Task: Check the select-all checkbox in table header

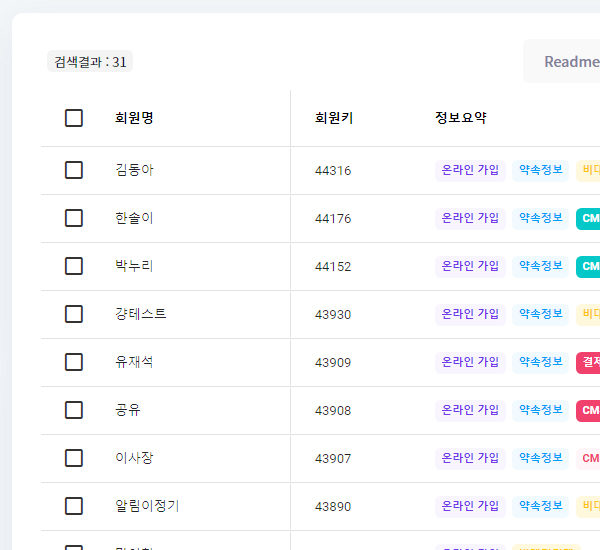Action: tap(74, 118)
